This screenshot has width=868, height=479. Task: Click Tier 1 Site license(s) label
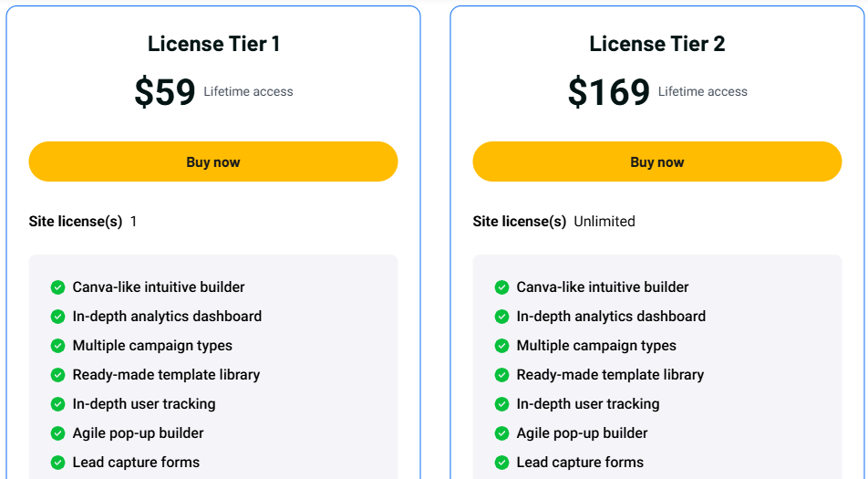pyautogui.click(x=76, y=222)
